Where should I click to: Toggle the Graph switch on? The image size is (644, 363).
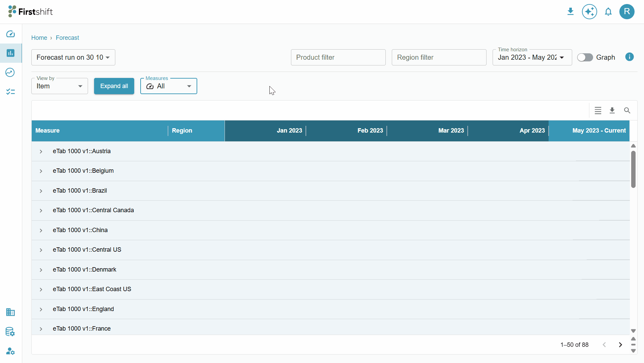(585, 57)
